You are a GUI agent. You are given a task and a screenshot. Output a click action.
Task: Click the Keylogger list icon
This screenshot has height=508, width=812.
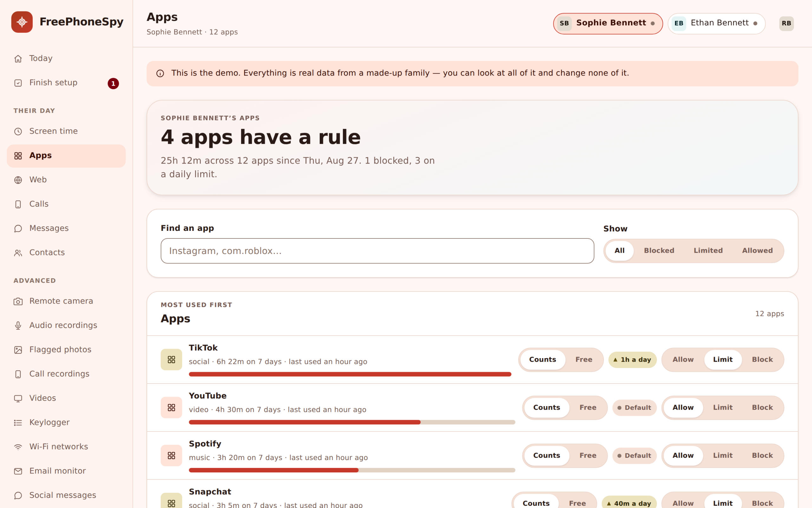click(x=18, y=423)
